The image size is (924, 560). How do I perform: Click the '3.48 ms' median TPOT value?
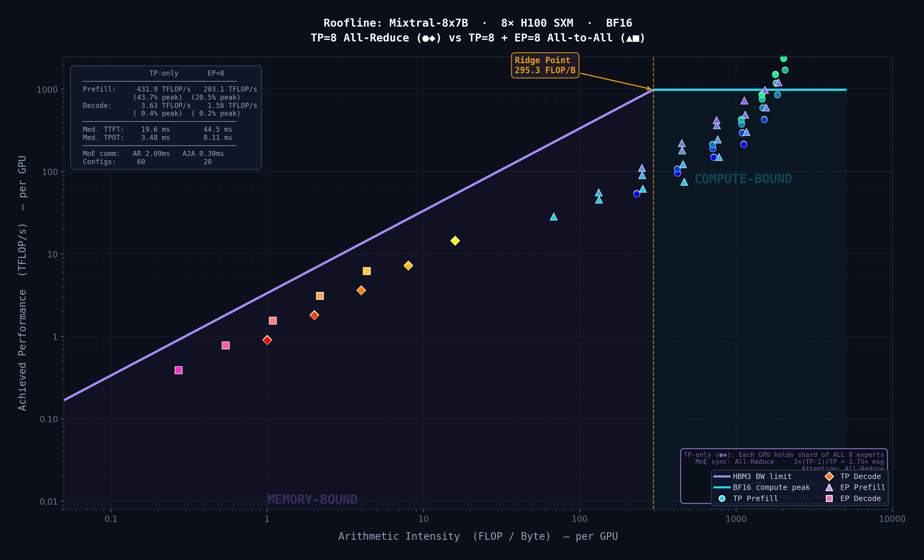(155, 138)
